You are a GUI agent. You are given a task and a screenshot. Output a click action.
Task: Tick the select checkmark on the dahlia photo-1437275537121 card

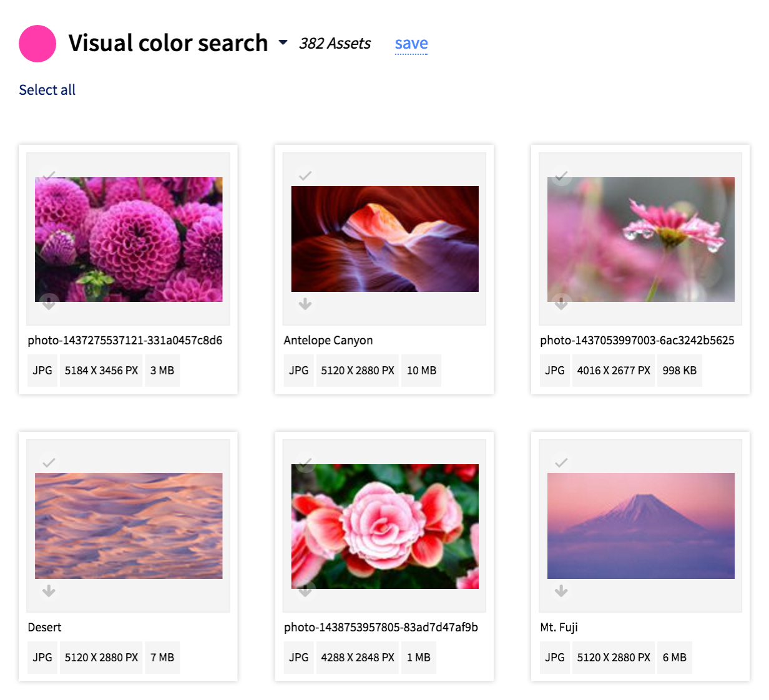coord(49,175)
